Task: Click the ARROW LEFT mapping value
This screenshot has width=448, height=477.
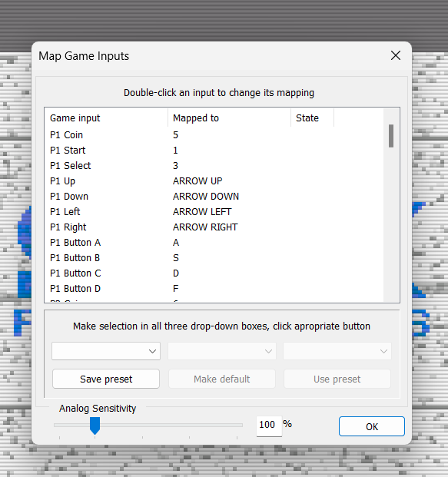Action: tap(202, 212)
